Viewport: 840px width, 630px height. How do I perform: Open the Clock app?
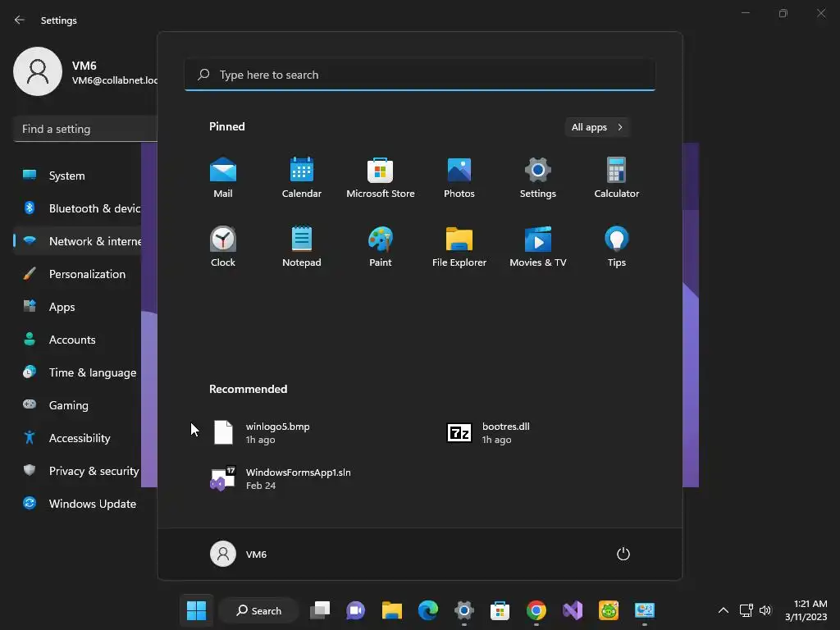pos(223,246)
